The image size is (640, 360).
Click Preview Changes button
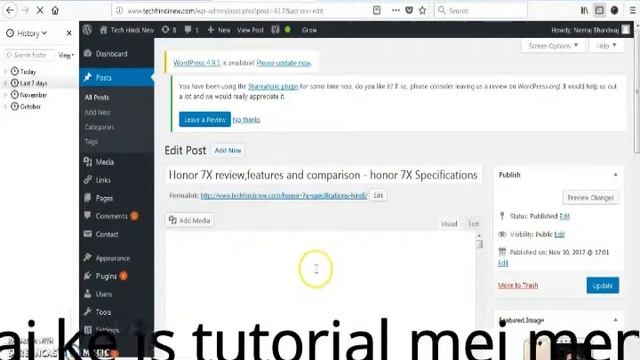tap(591, 198)
